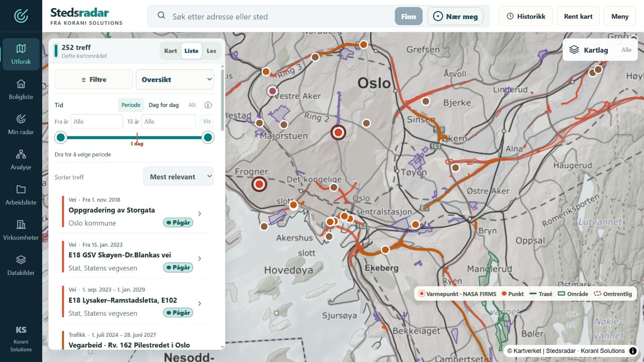
Task: Click the Finn search button
Action: coord(409,16)
